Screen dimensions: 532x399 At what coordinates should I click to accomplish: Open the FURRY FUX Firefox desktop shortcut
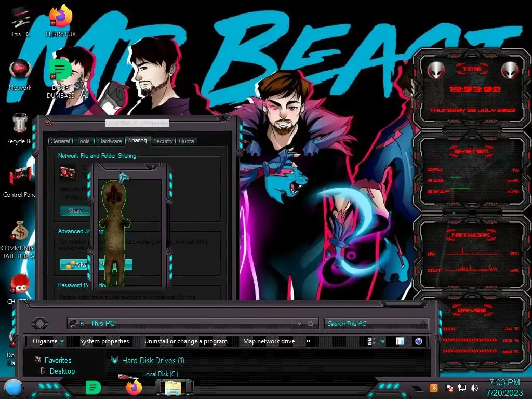coord(61,21)
